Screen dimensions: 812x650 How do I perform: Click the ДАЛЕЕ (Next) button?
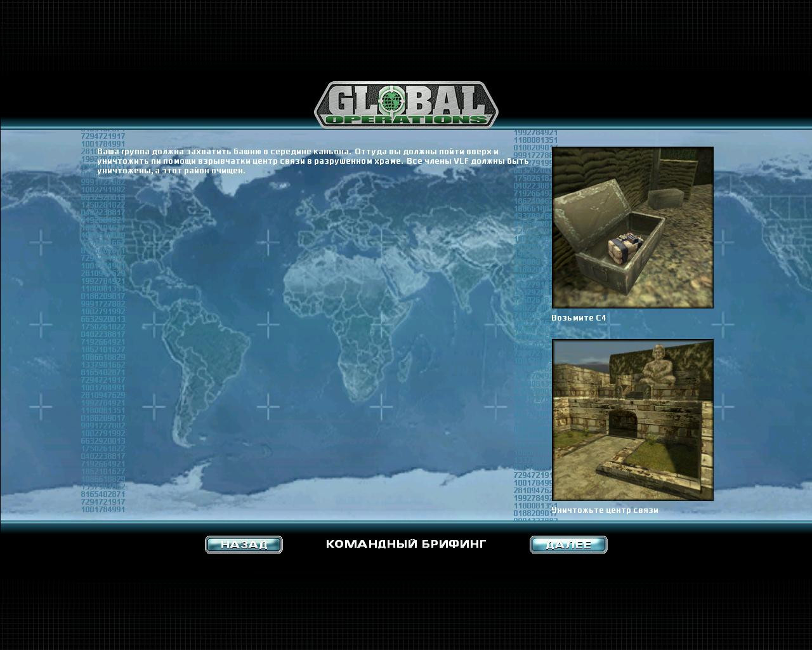568,545
